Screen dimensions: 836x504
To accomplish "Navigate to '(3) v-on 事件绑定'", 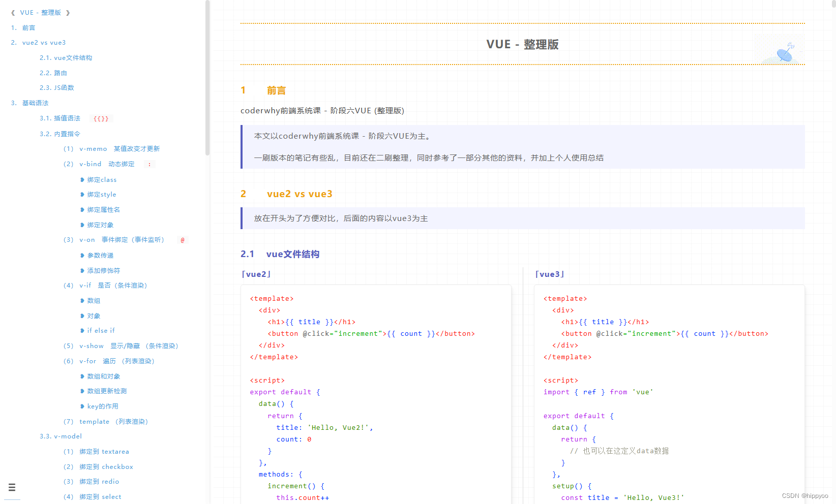I will 114,240.
